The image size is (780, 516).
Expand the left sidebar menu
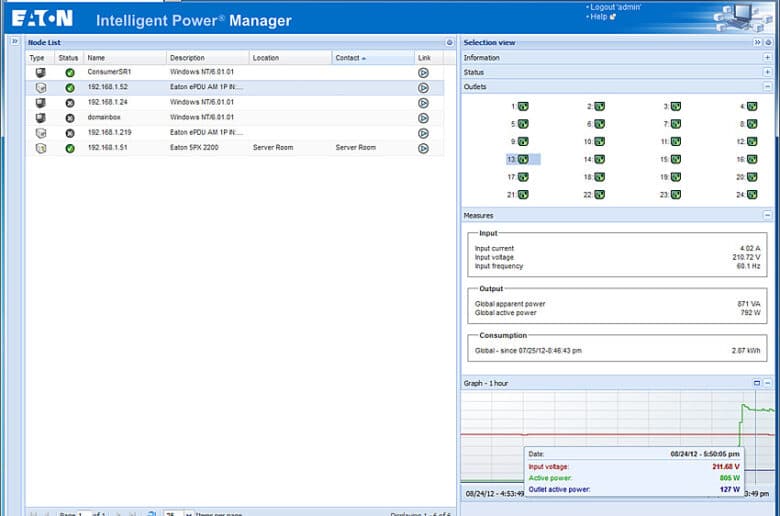[15, 41]
